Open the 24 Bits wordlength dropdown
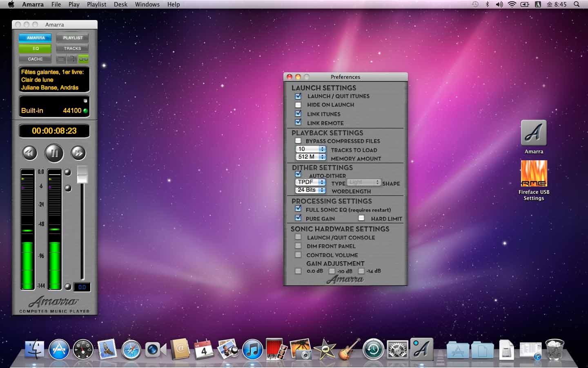Viewport: 588px width, 368px height. click(x=311, y=190)
